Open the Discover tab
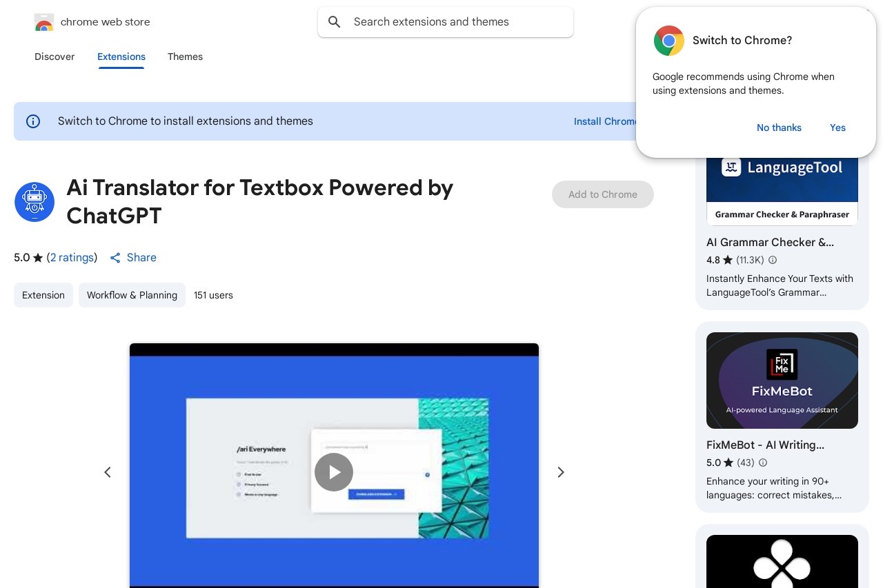The image size is (883, 588). pos(54,57)
